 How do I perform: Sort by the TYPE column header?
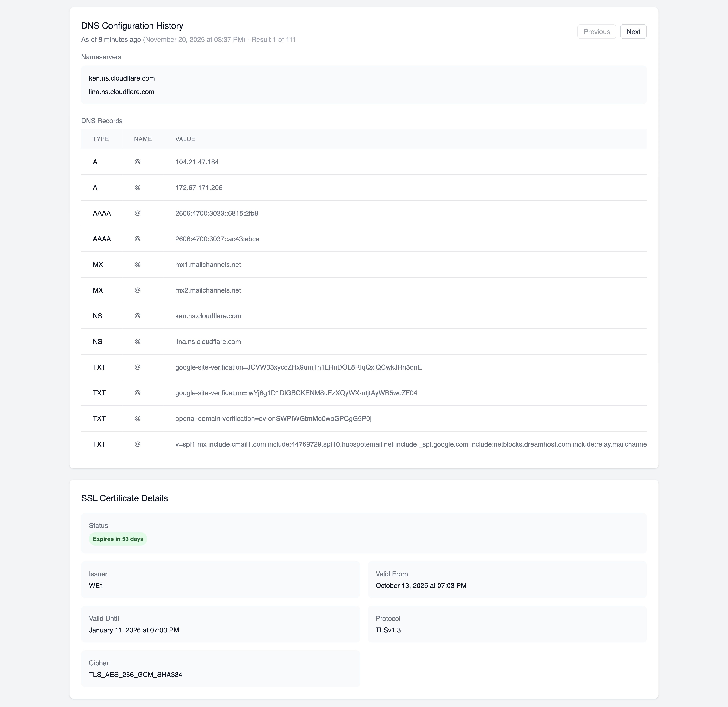click(x=101, y=139)
